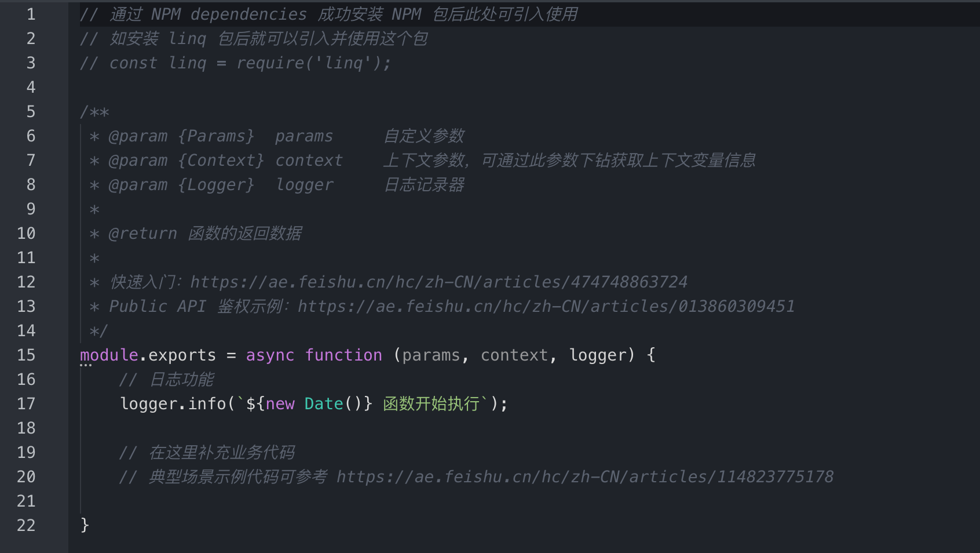This screenshot has width=980, height=553.
Task: Select line number 15 in gutter
Action: tap(26, 355)
